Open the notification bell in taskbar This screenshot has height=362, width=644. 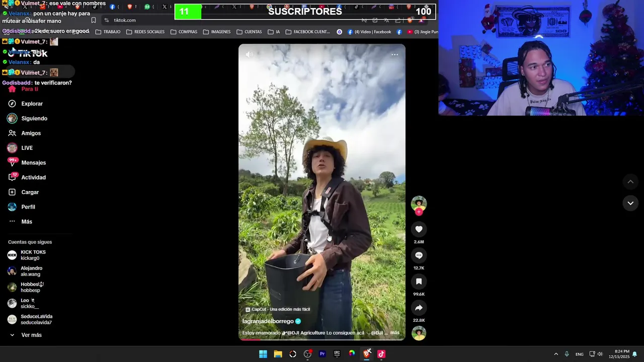pyautogui.click(x=635, y=354)
